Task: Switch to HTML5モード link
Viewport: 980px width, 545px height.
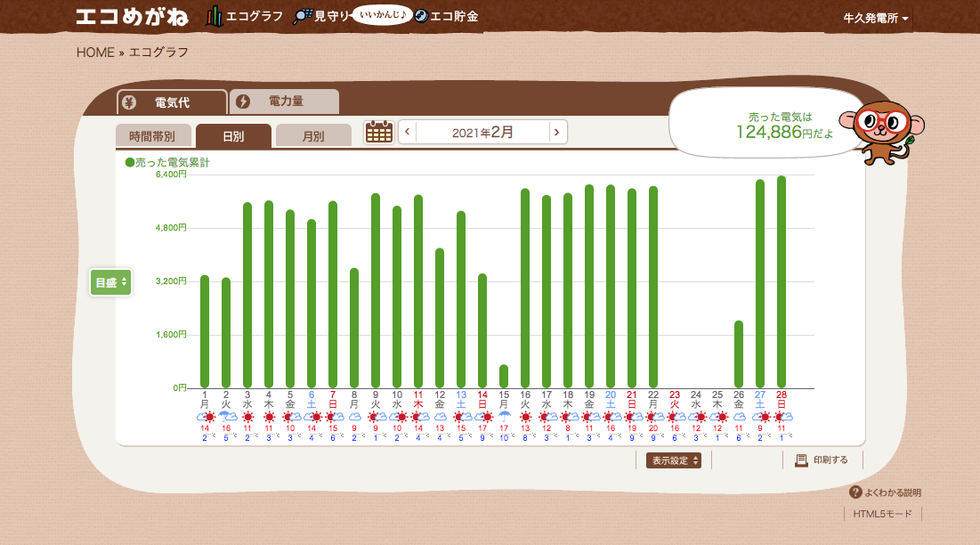Action: (882, 514)
